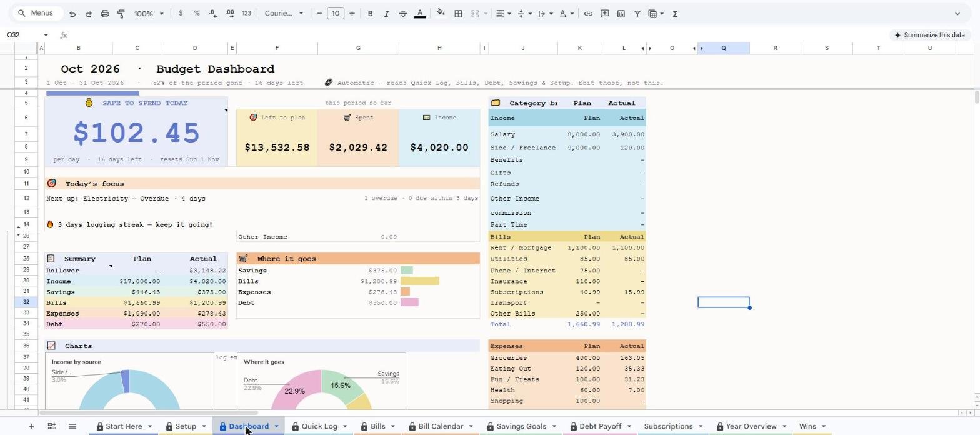Screen dimensions: 980x435
Task: Click the horizontal scrollbar
Action: point(149,412)
